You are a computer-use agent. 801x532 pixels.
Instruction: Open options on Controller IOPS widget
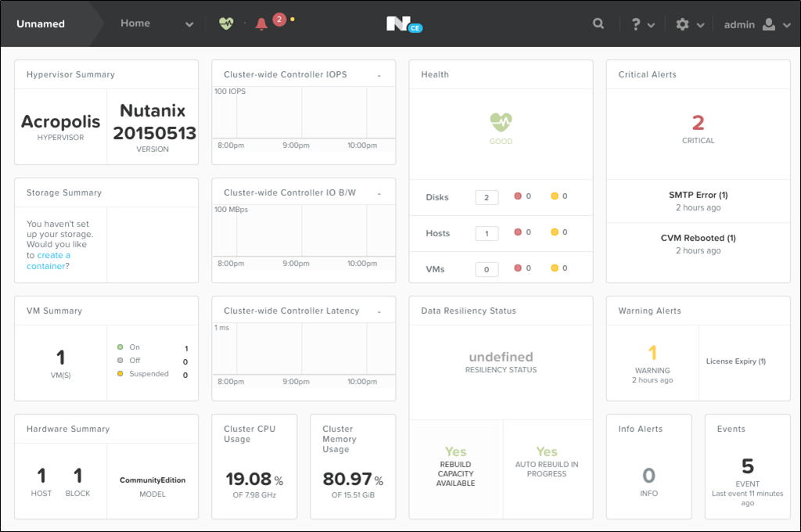tap(379, 76)
